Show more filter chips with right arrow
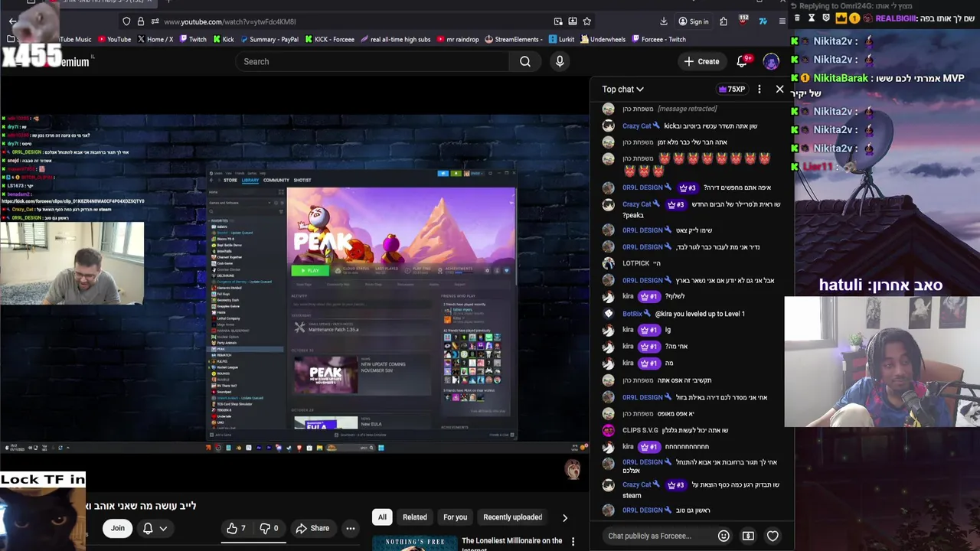The height and width of the screenshot is (551, 980). tap(565, 517)
